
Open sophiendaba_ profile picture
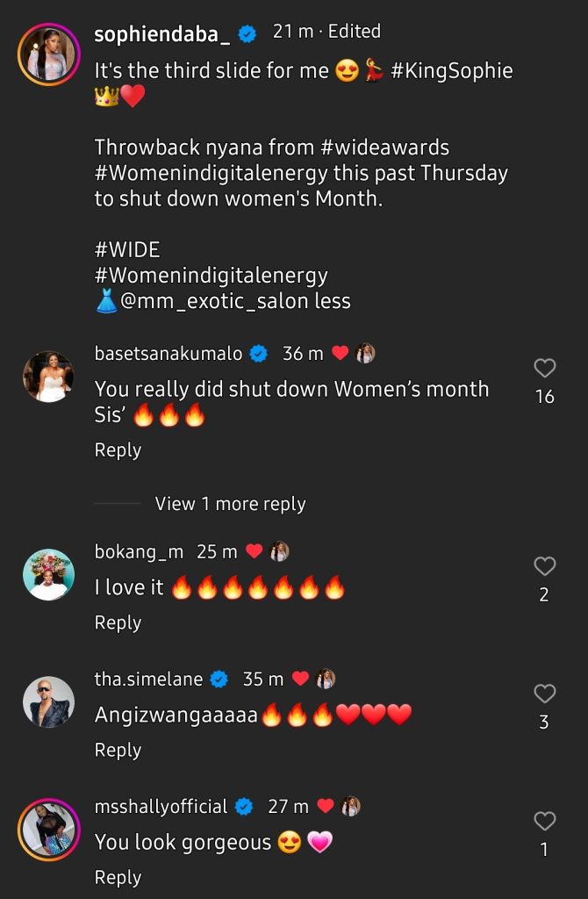[x=48, y=54]
